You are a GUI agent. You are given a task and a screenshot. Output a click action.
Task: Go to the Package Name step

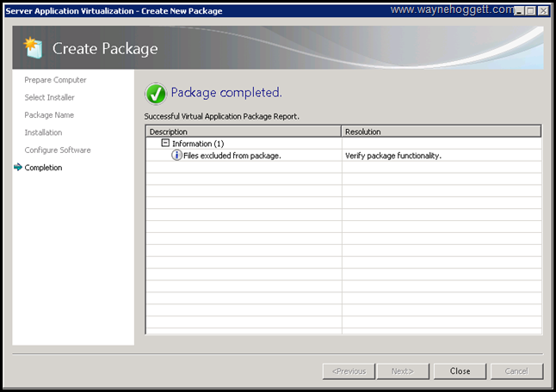click(49, 115)
